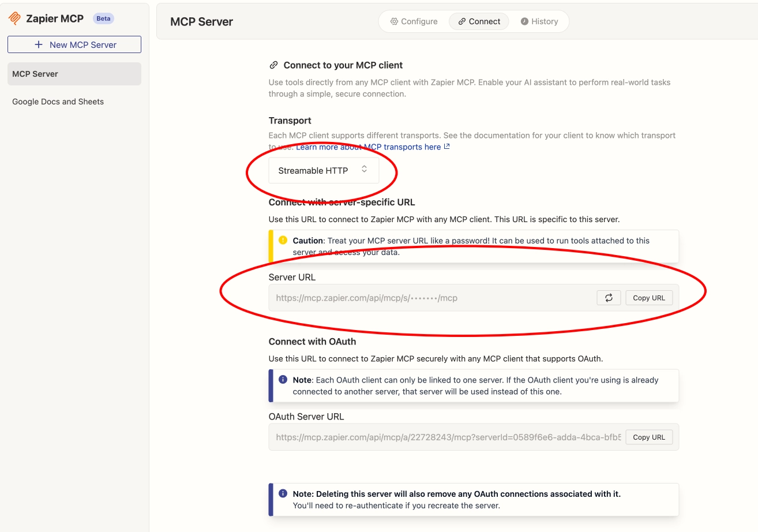This screenshot has width=758, height=532.
Task: Open the Streamable HTTP transport dropdown
Action: click(324, 170)
